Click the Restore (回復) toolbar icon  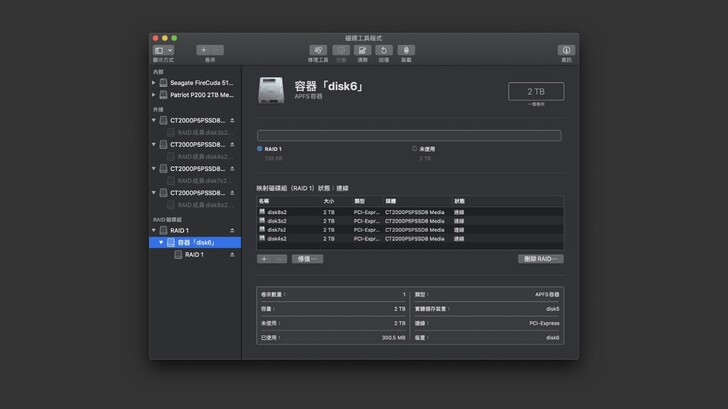point(384,50)
